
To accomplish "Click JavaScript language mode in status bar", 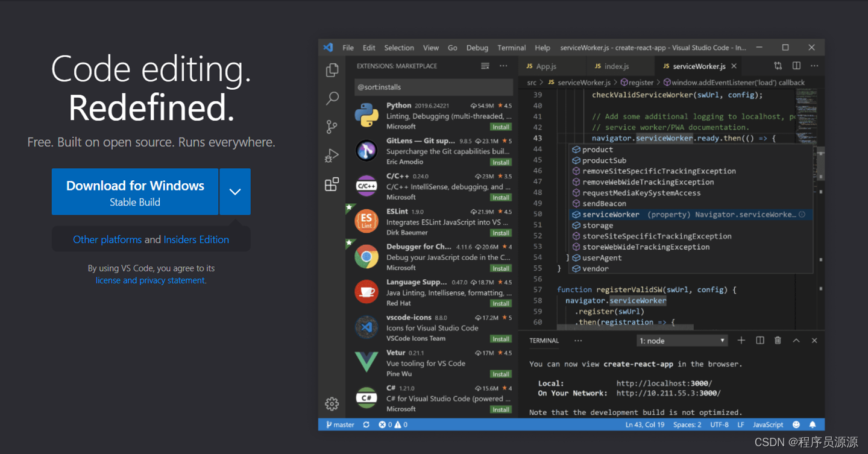I will [x=769, y=424].
